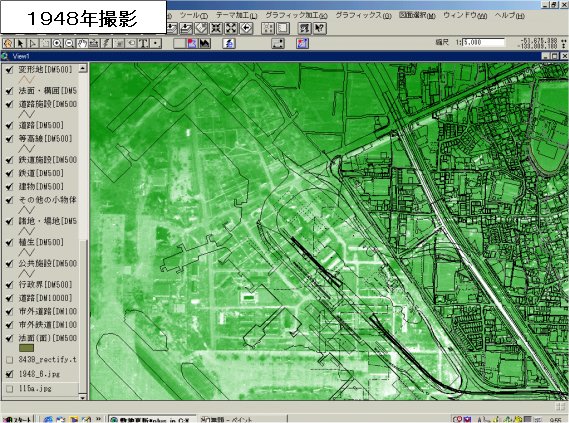Viewport: 569px width, 423px height.
Task: Click the Clear Selected Features button
Action: click(283, 28)
